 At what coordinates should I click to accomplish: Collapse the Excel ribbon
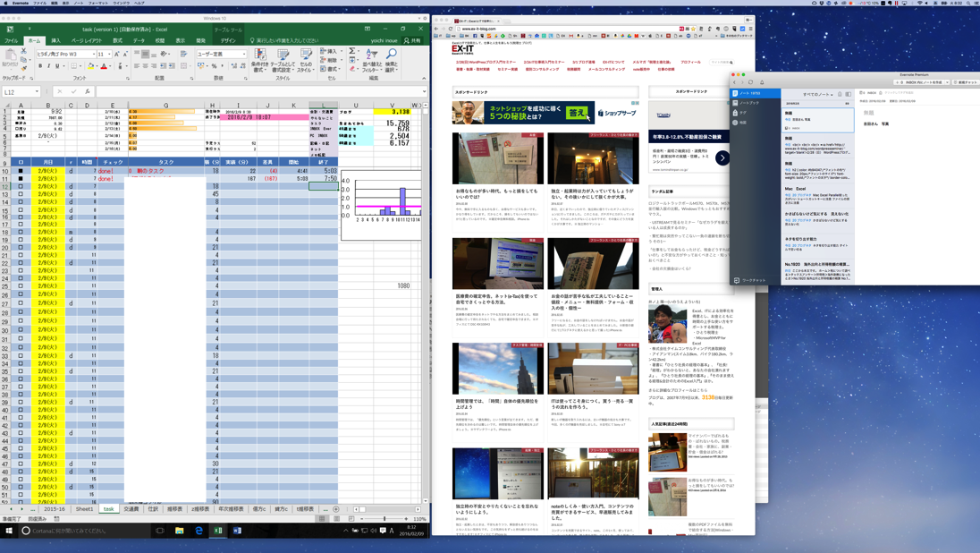(424, 79)
